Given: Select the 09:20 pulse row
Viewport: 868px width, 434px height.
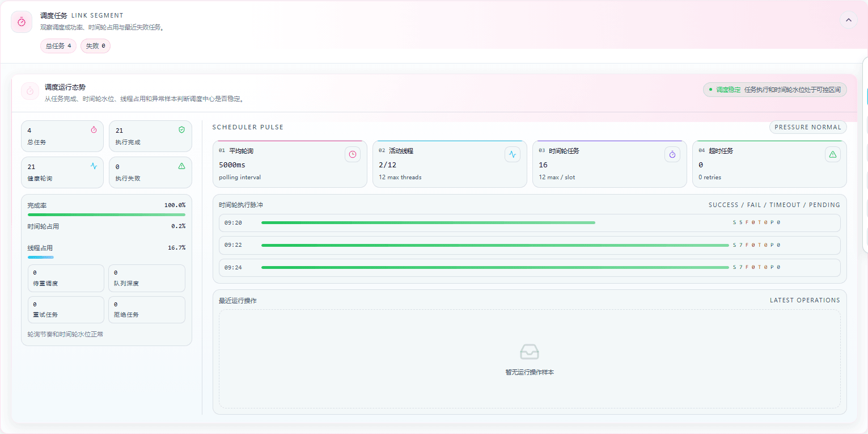Looking at the screenshot, I should pos(530,222).
